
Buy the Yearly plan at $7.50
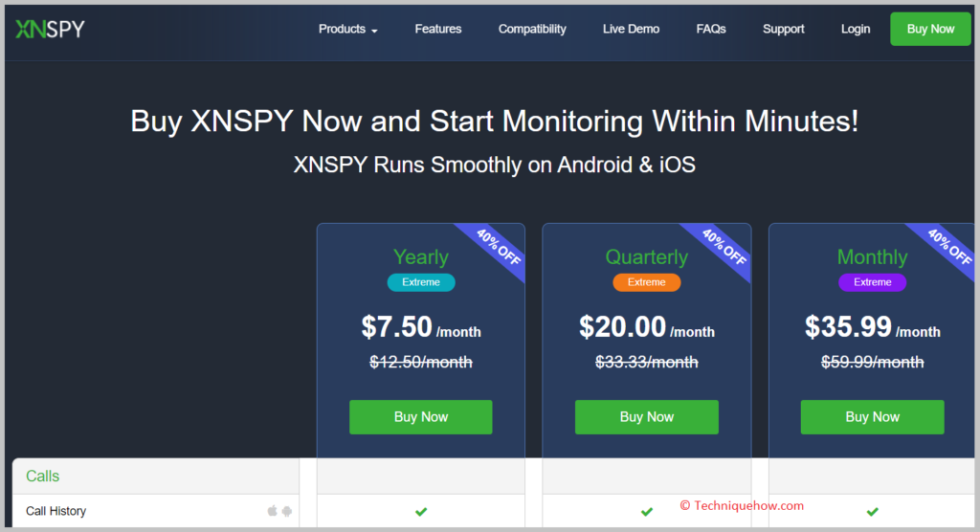(x=421, y=417)
